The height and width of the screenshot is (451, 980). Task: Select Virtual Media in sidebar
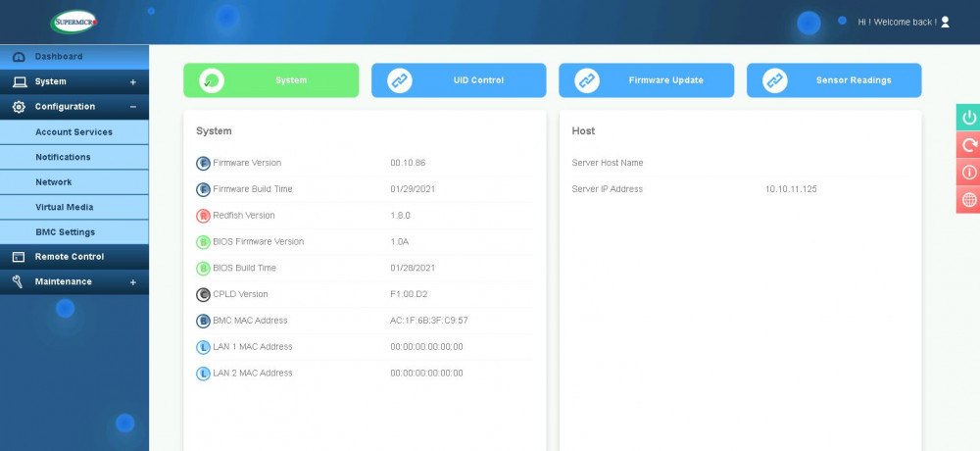point(74,207)
